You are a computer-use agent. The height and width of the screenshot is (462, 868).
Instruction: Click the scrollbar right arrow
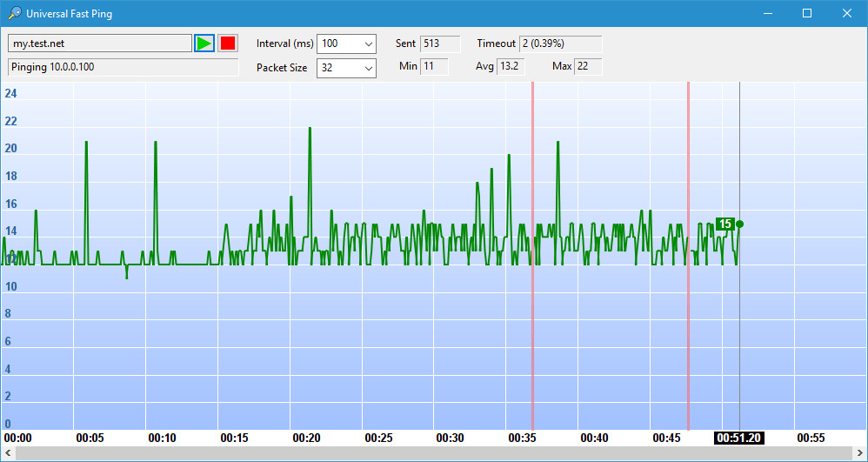(861, 453)
